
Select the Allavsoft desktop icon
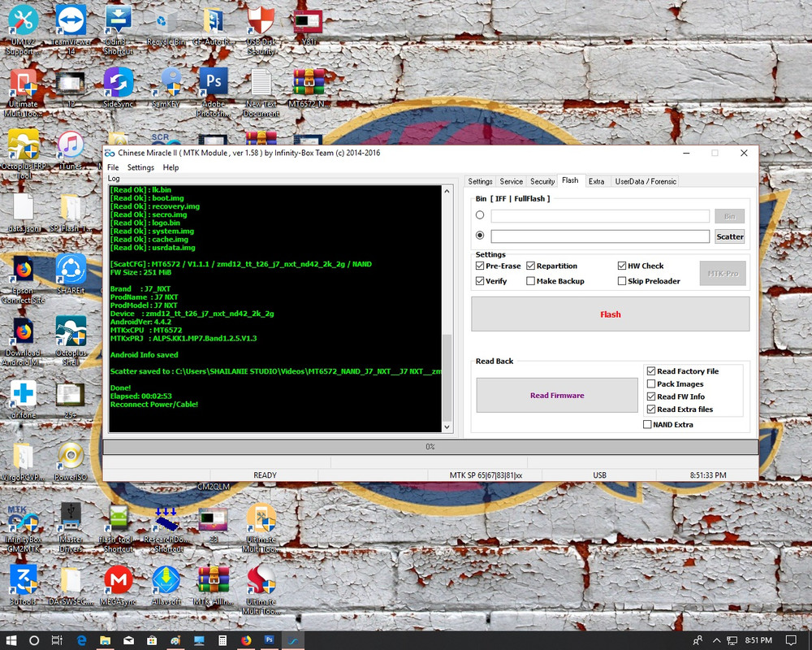[166, 586]
